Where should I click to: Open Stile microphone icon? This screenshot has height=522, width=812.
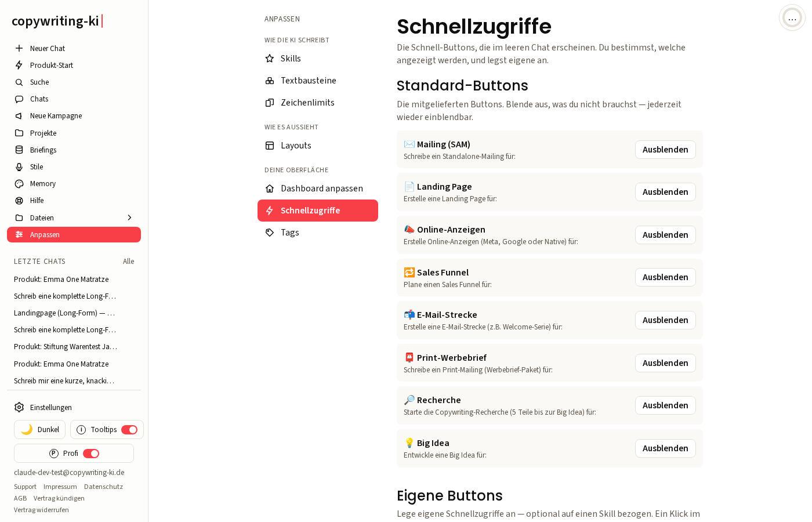click(x=19, y=166)
